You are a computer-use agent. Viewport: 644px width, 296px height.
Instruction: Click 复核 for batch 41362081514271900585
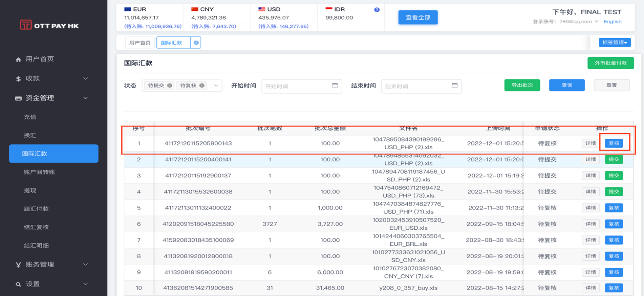click(614, 288)
